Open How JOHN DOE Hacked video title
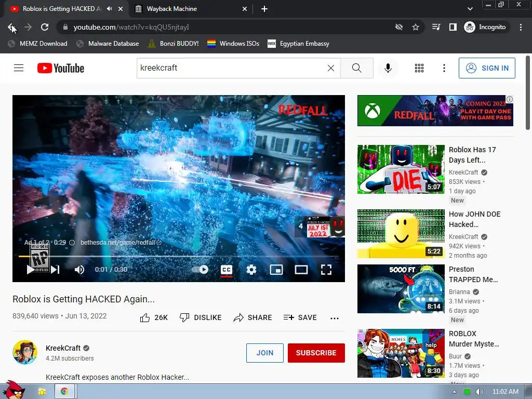Screen dimensions: 532x399 tap(474, 219)
